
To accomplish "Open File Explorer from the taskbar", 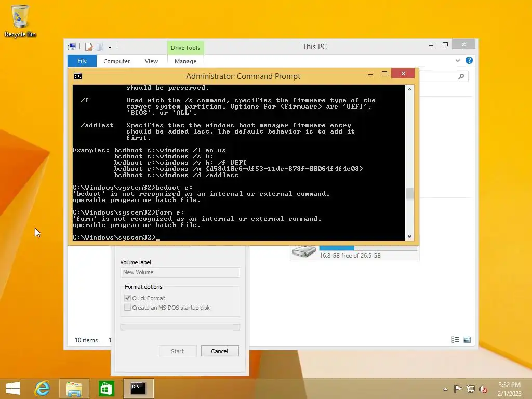I will tap(74, 389).
